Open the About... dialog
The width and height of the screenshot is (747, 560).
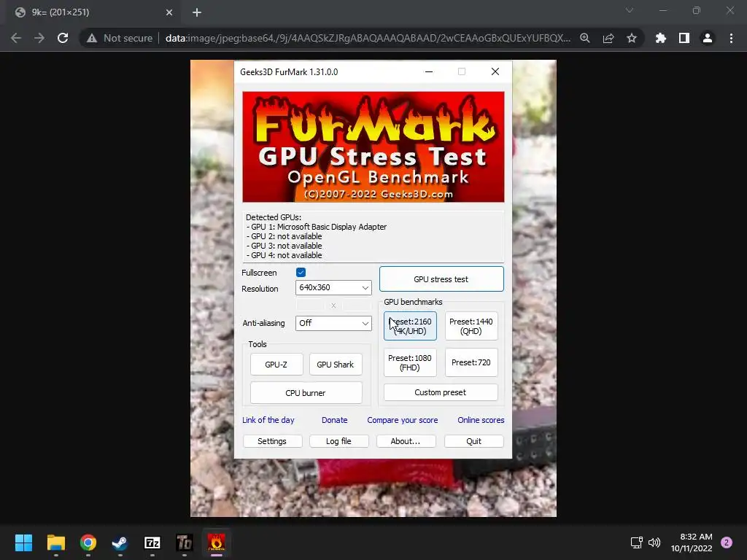(x=406, y=441)
